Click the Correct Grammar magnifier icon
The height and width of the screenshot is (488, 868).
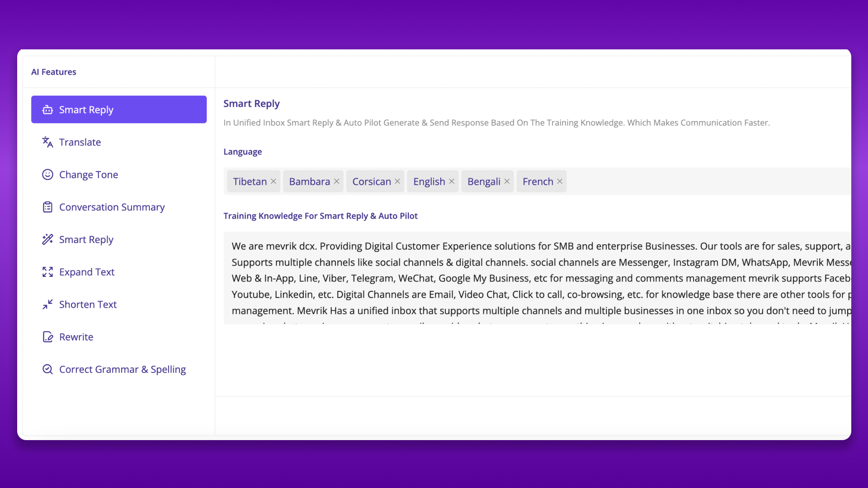47,370
